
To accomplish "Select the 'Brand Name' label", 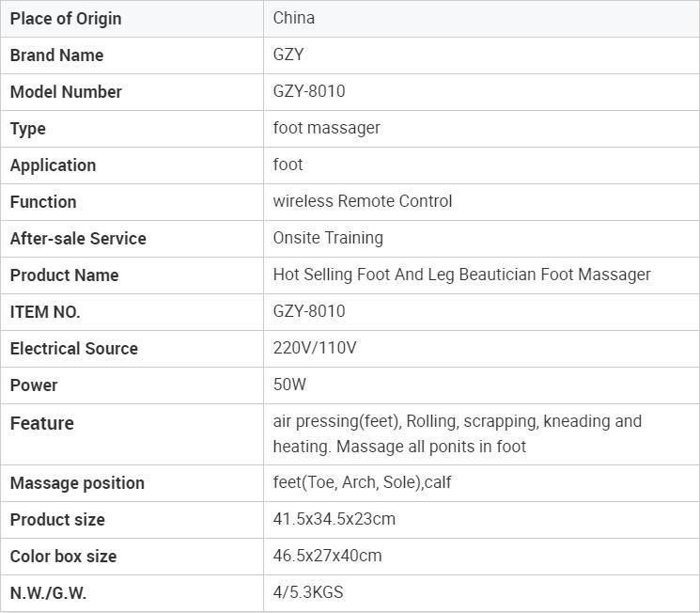I will pyautogui.click(x=56, y=55).
